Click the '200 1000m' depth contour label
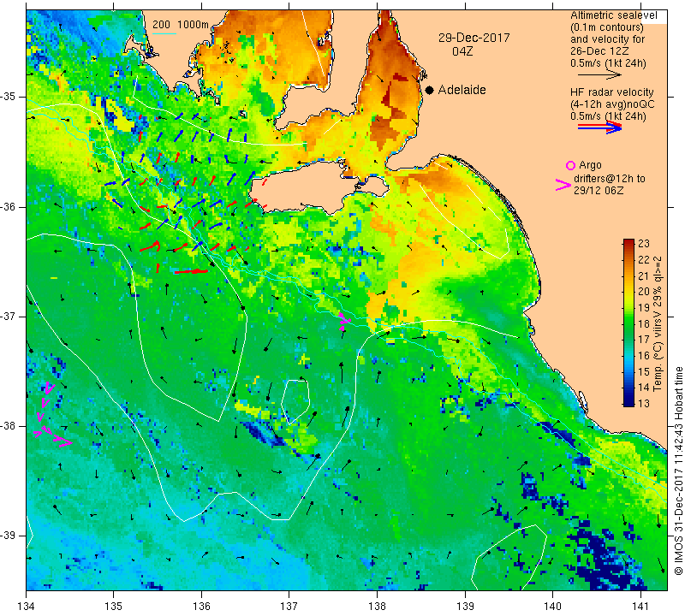This screenshot has width=685, height=616. [181, 25]
